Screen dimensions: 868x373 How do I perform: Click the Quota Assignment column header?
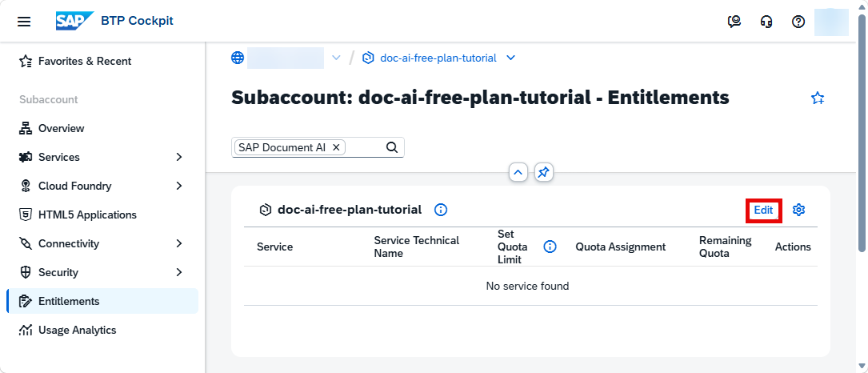point(621,247)
